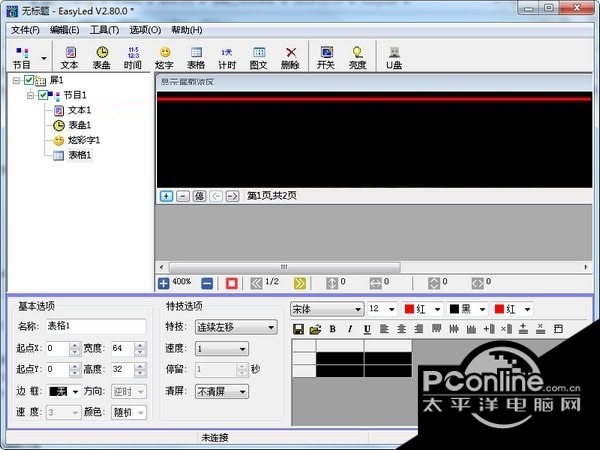
Task: Open the font size 12 dropdown
Action: tap(391, 309)
